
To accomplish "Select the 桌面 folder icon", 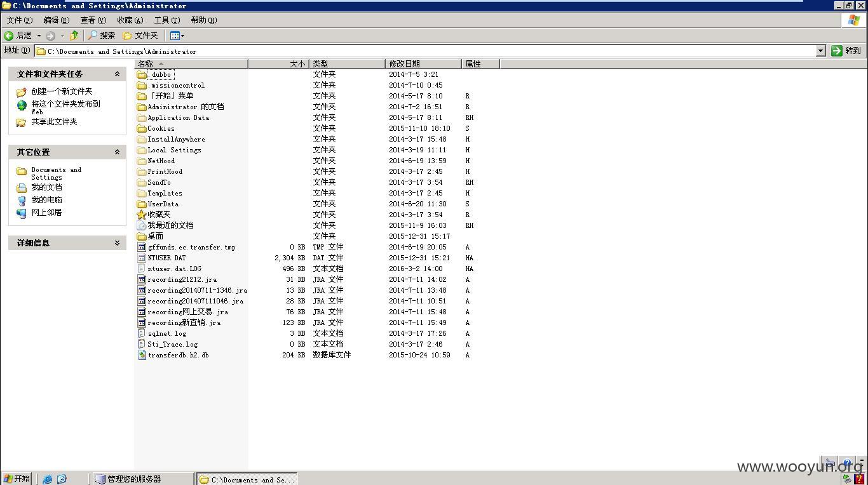I will pyautogui.click(x=142, y=236).
